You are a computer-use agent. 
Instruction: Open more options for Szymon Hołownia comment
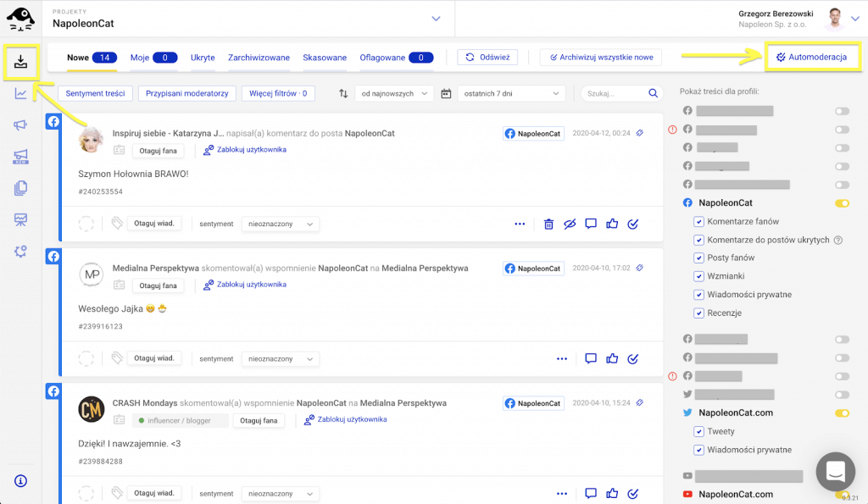(520, 224)
